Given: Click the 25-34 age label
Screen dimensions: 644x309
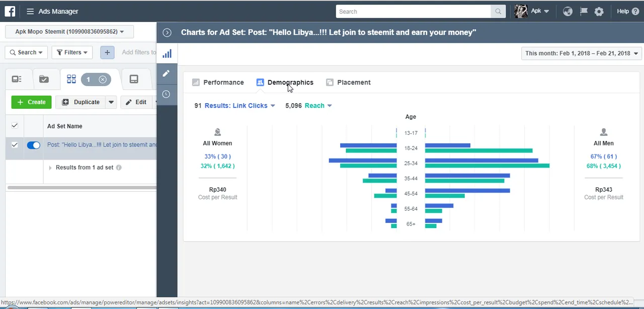Looking at the screenshot, I should click(x=411, y=164).
